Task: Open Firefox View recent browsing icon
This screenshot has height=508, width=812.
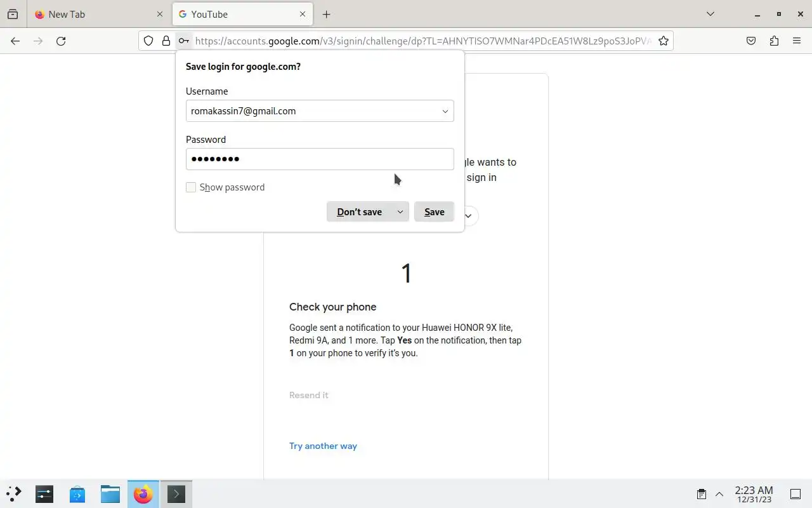Action: (13, 14)
